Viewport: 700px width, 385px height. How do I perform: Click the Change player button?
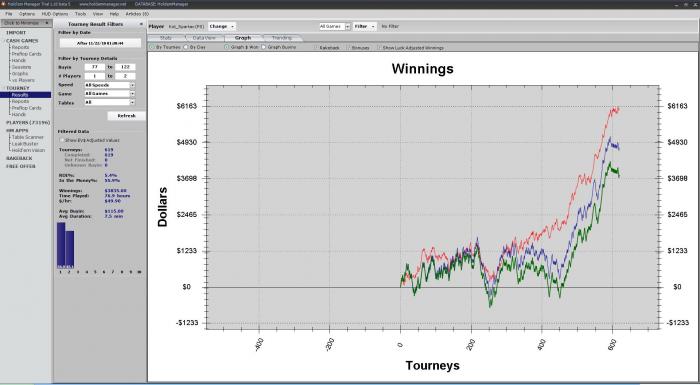pos(222,26)
